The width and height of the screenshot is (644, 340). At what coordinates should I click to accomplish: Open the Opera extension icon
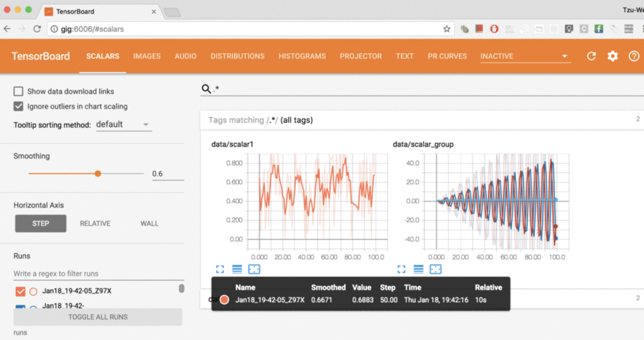point(494,29)
